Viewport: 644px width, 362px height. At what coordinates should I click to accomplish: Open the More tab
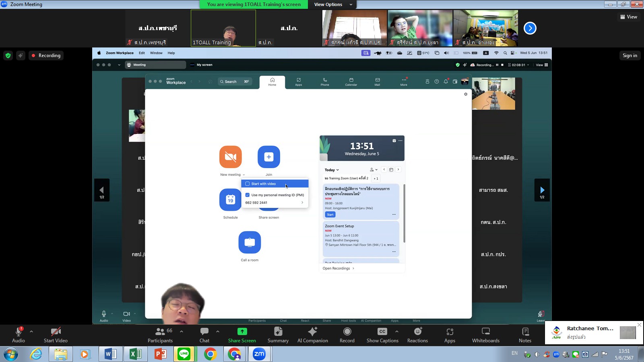click(x=404, y=82)
